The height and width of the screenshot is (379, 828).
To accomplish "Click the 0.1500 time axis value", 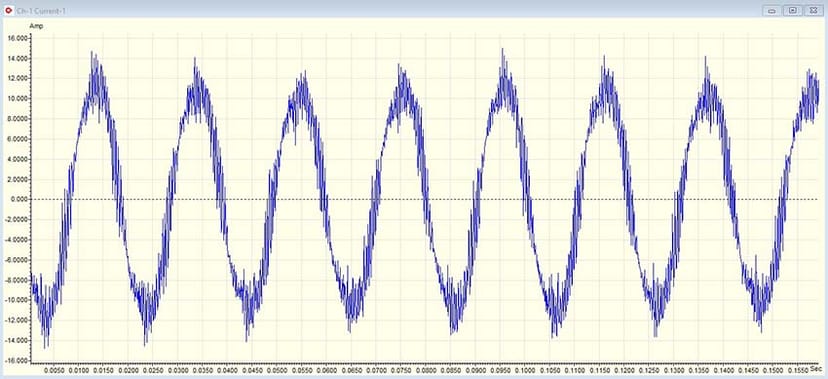I will click(x=774, y=371).
